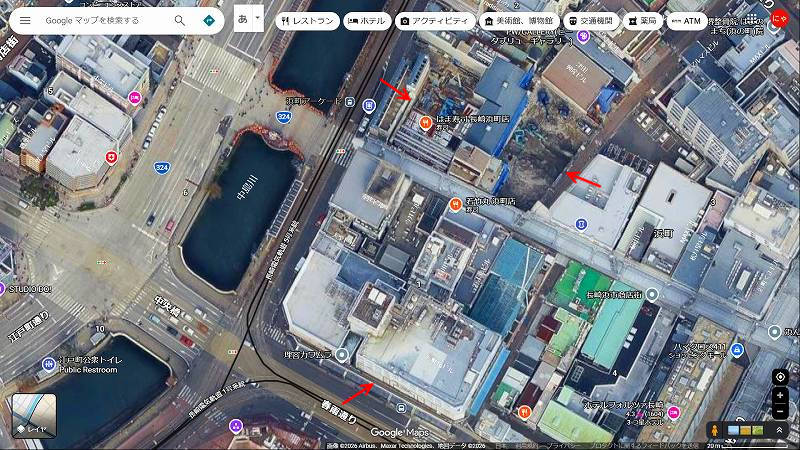This screenshot has height=450, width=800.
Task: Click the magnifier search icon
Action: point(180,20)
